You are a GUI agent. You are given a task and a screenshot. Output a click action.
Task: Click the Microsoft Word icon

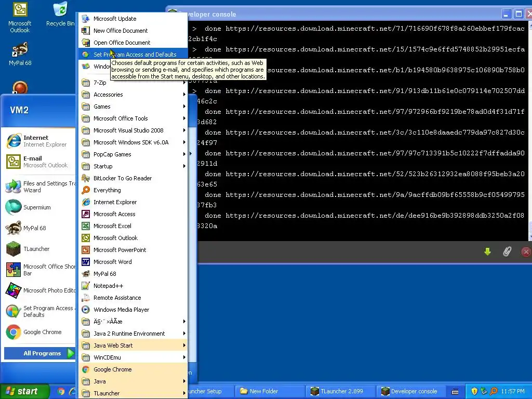tap(86, 262)
